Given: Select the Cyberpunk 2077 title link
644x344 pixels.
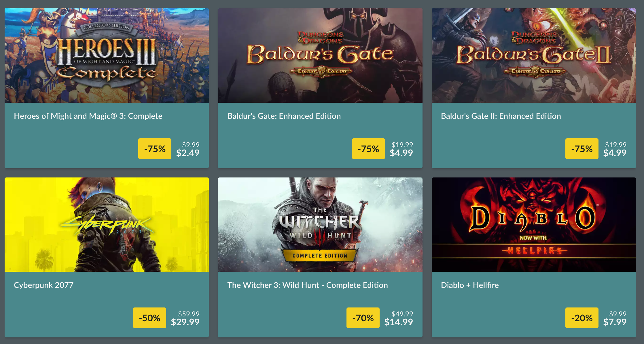Looking at the screenshot, I should pyautogui.click(x=44, y=285).
